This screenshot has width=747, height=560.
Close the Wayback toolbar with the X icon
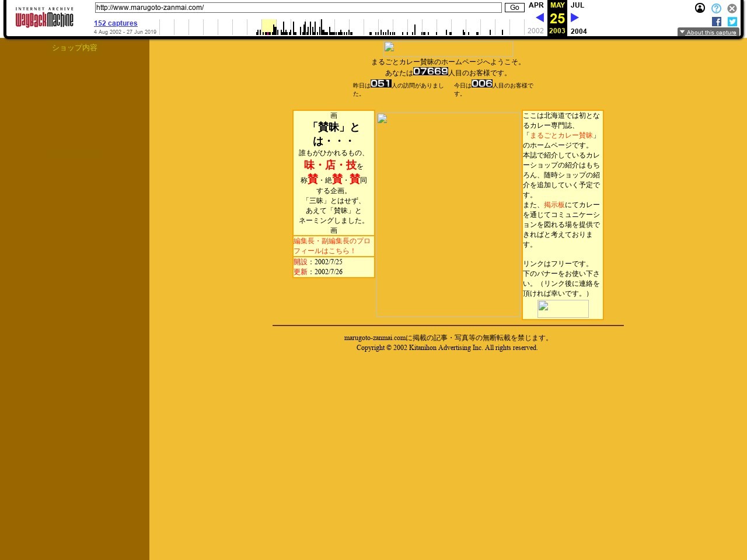click(x=732, y=8)
